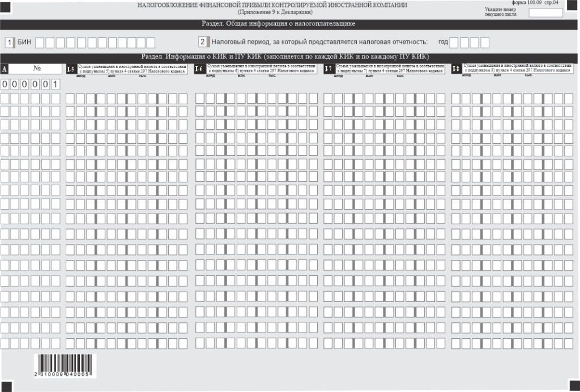The image size is (580, 392).
Task: Click the I 7 column description text
Action: [390, 69]
